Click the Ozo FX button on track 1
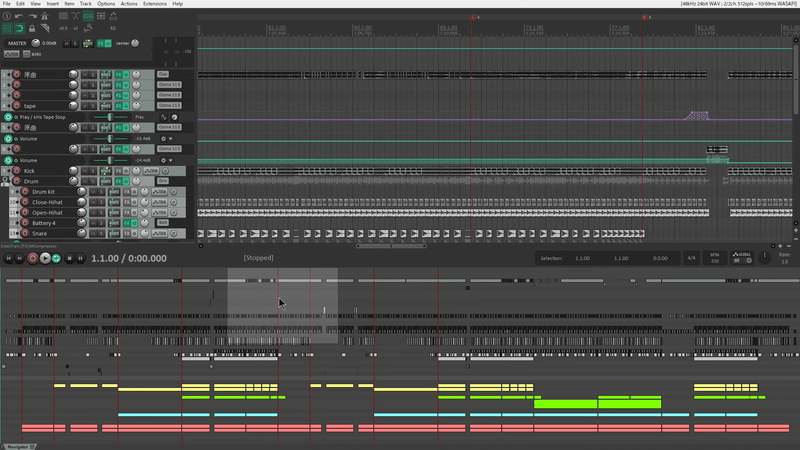 [x=163, y=74]
